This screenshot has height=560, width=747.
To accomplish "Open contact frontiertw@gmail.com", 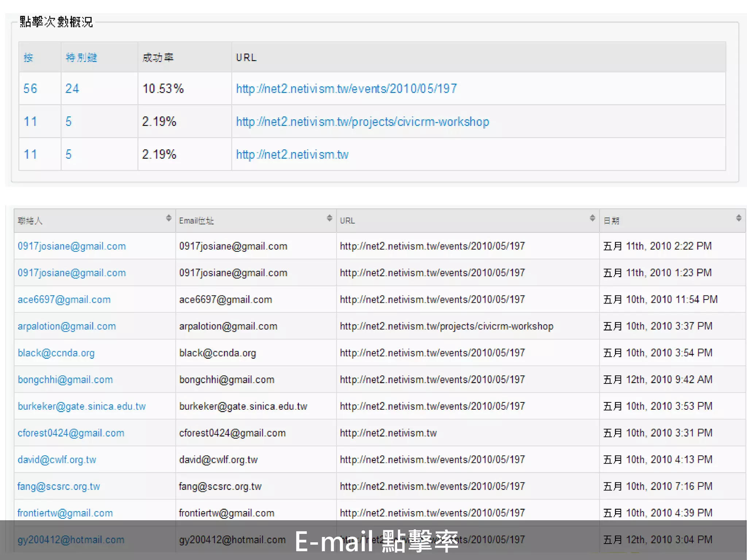I will pos(65,513).
